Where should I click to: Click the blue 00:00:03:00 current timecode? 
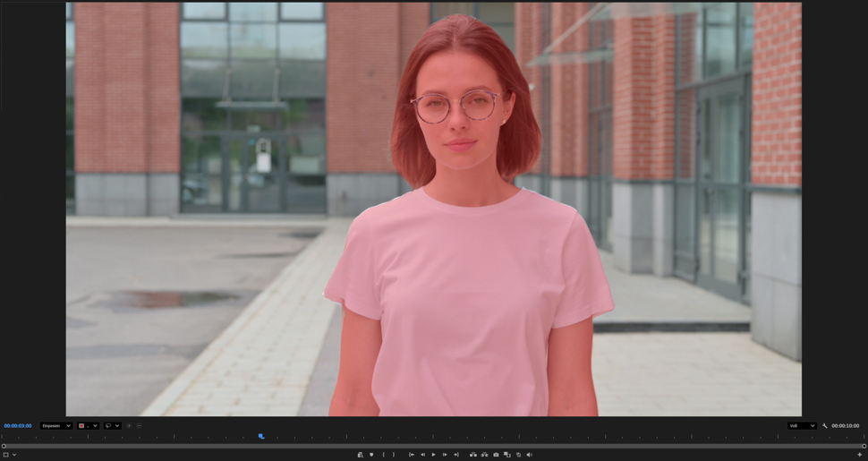[18, 426]
